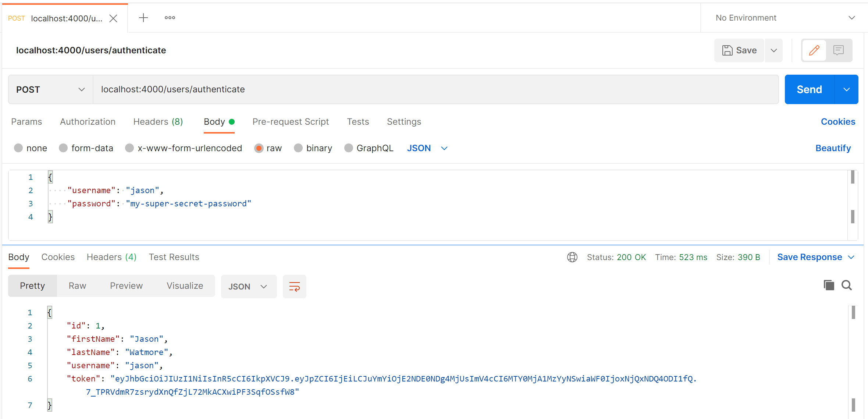Click the response word-wrap icon
Image resolution: width=868 pixels, height=419 pixels.
(294, 286)
